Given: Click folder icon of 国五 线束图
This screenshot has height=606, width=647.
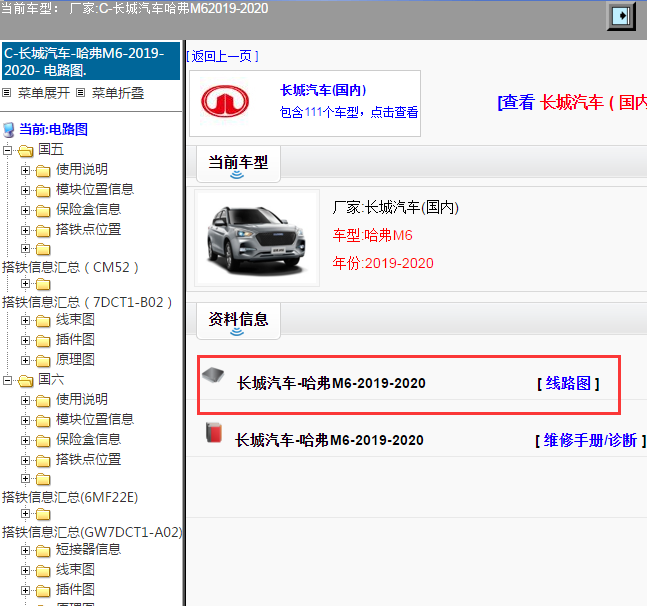Looking at the screenshot, I should point(43,321).
